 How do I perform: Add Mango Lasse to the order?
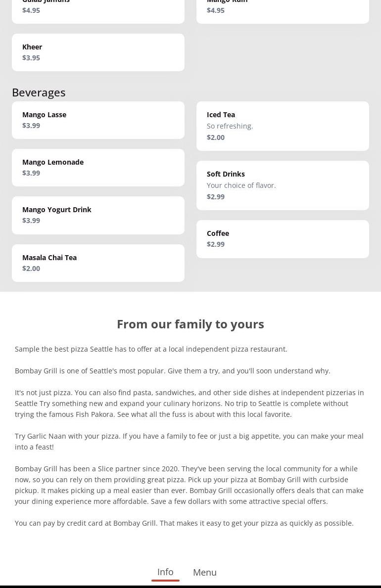pyautogui.click(x=98, y=120)
